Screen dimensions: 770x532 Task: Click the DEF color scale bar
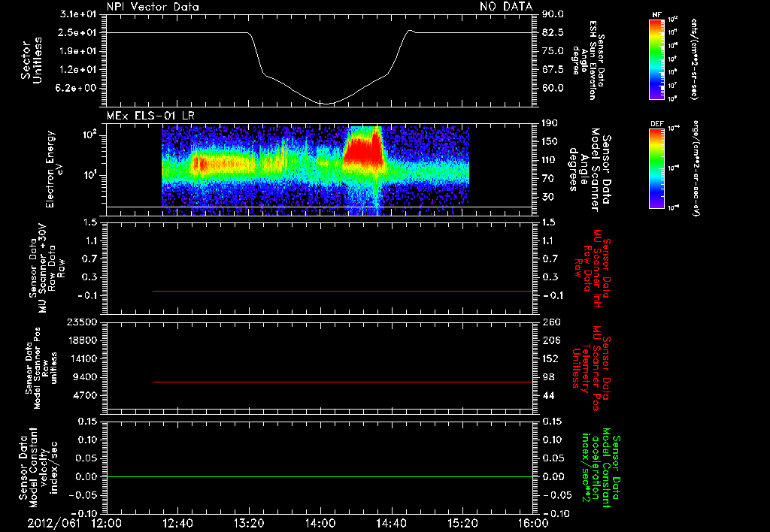pos(656,168)
